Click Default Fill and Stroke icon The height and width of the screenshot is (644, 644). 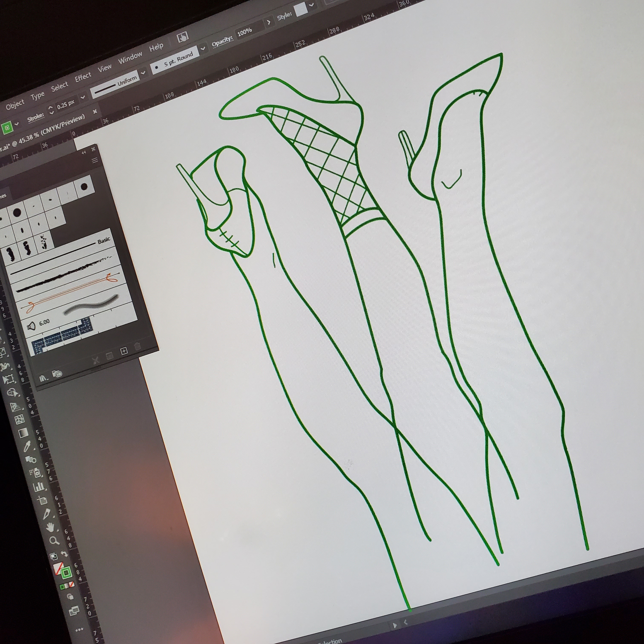53,556
